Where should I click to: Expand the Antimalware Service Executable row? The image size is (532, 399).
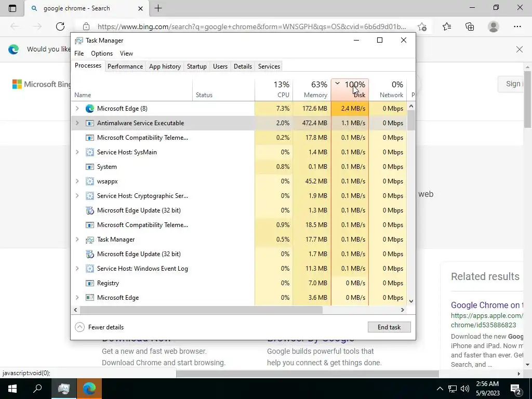[77, 123]
